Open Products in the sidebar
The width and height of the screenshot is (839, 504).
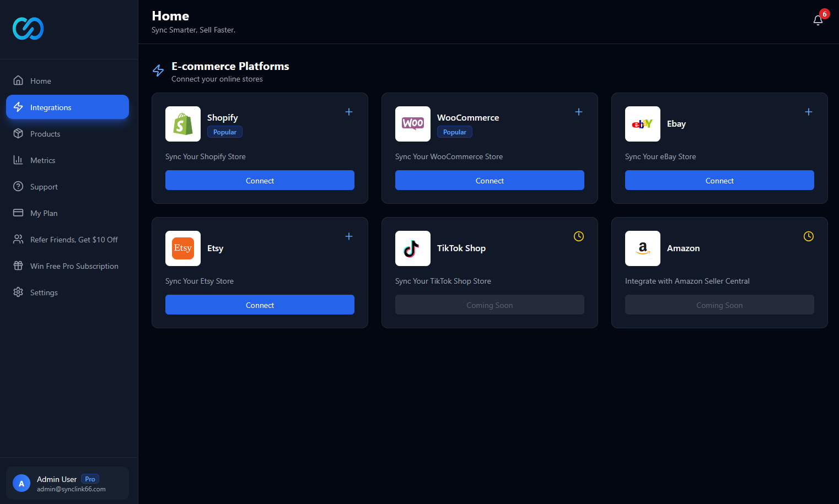pyautogui.click(x=67, y=133)
